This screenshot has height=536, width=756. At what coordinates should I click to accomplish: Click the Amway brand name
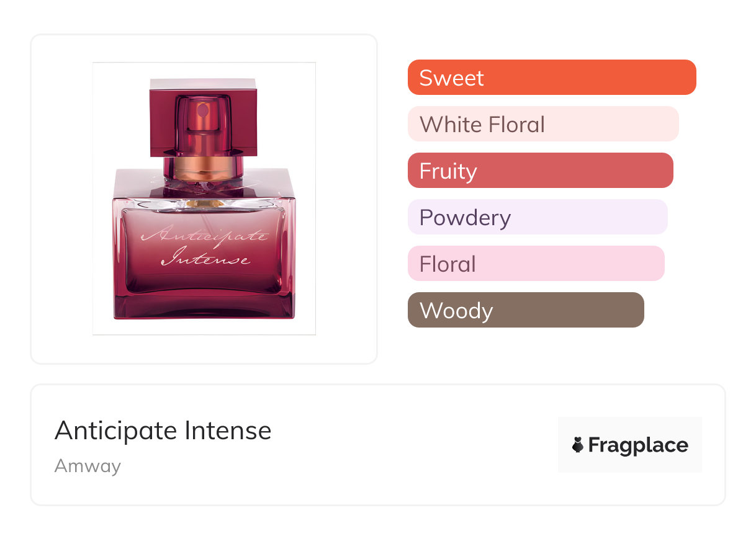coord(88,466)
